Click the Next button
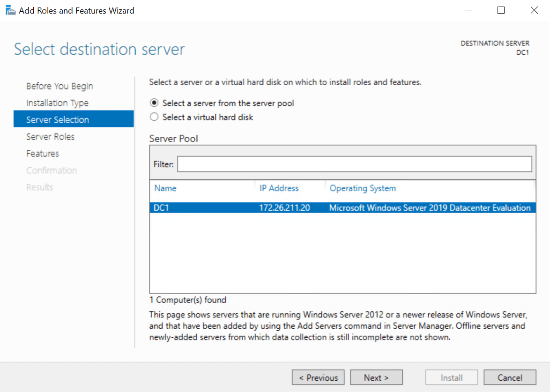The image size is (550, 392). 376,377
